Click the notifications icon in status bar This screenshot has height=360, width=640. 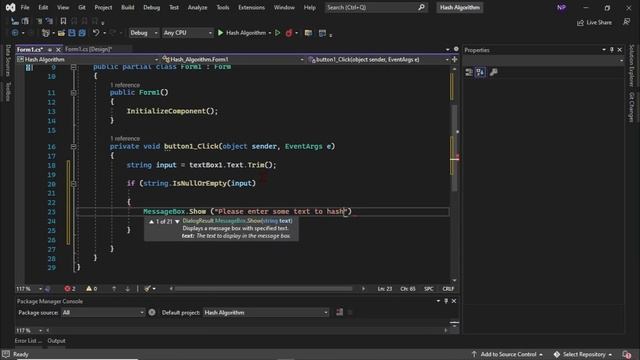(627, 354)
